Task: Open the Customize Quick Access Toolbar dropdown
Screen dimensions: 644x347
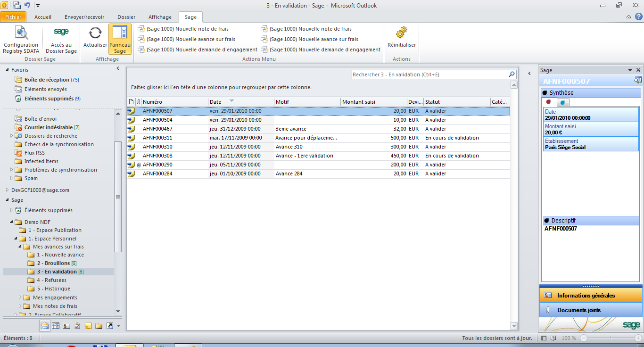Action: tap(38, 6)
